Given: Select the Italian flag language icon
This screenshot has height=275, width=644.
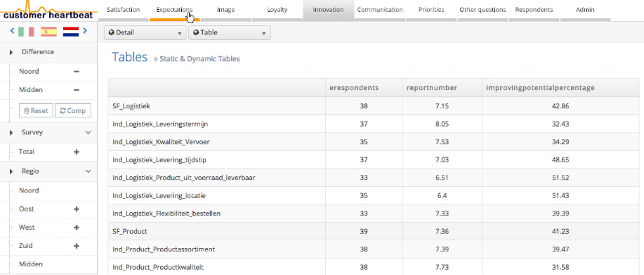Looking at the screenshot, I should 26,32.
